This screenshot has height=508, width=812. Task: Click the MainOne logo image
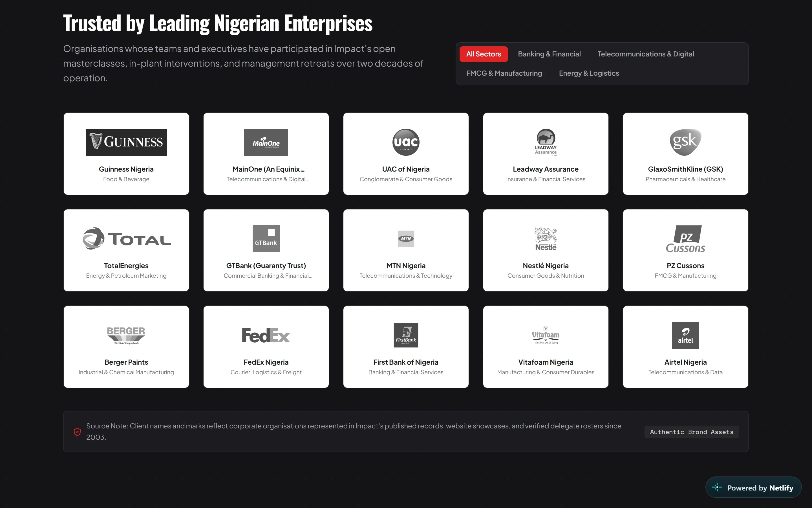266,142
